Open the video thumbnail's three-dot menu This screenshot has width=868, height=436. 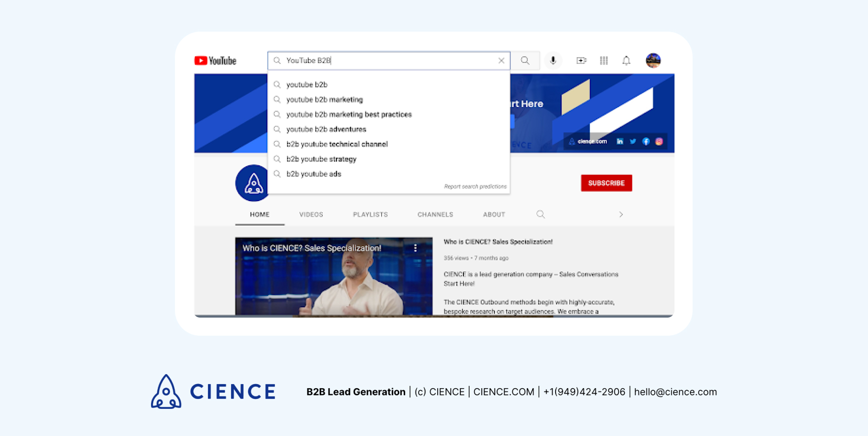[x=415, y=248]
